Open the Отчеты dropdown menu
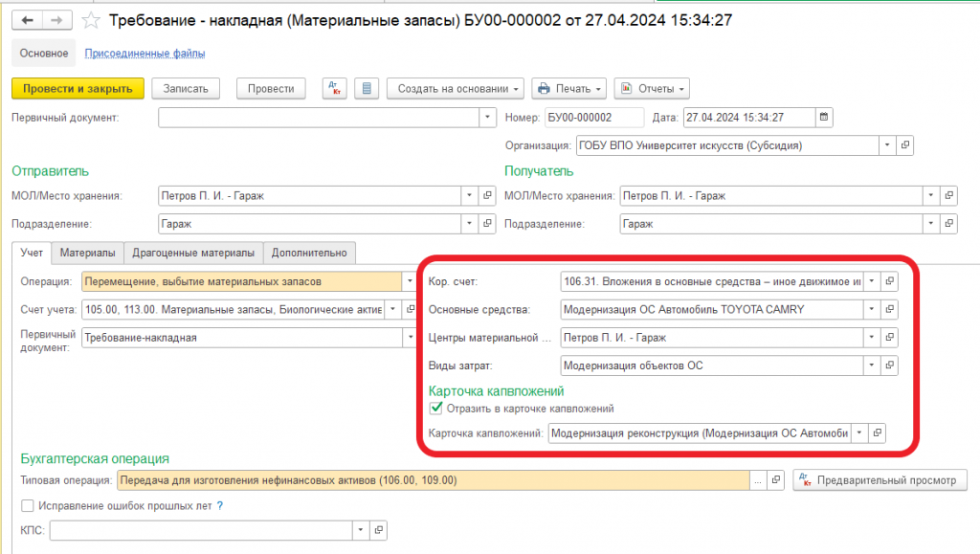Image resolution: width=980 pixels, height=554 pixels. click(x=651, y=89)
